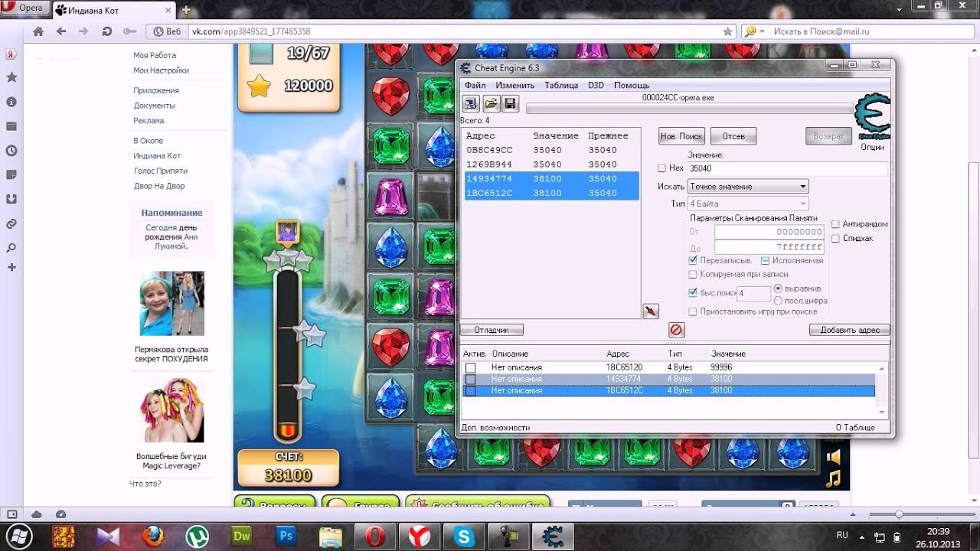
Task: Select the выравнив. radio button
Action: tap(779, 289)
